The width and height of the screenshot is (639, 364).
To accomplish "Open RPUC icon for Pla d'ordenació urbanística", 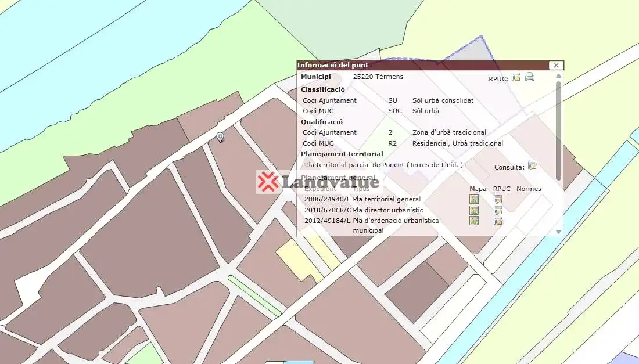I will [498, 222].
